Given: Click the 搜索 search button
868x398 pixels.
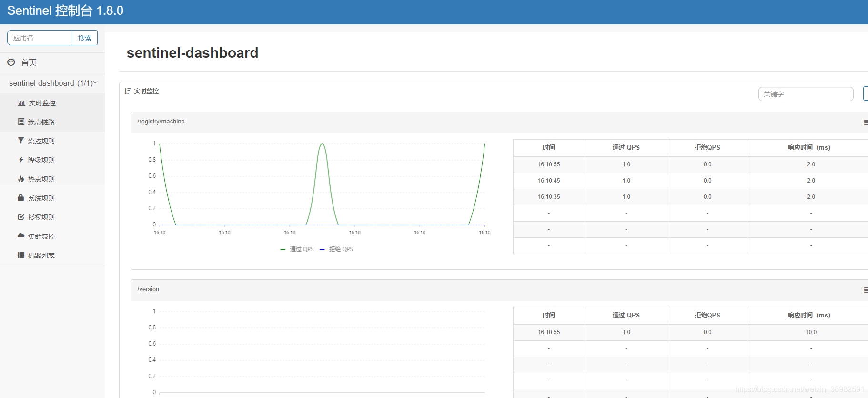Looking at the screenshot, I should [85, 38].
